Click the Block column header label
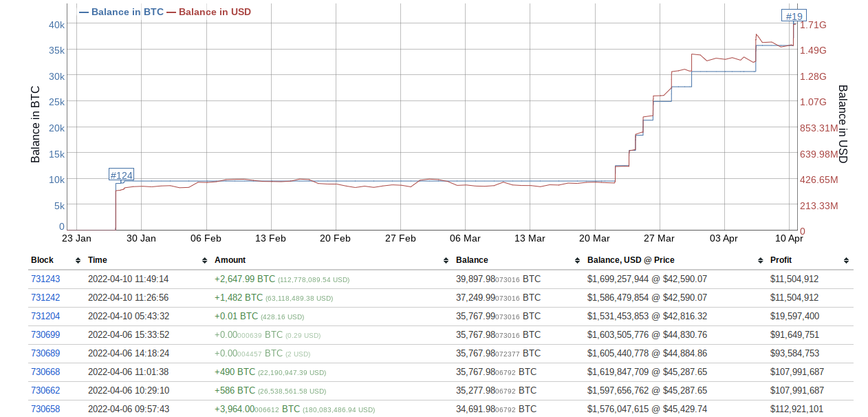The image size is (868, 417). point(42,260)
